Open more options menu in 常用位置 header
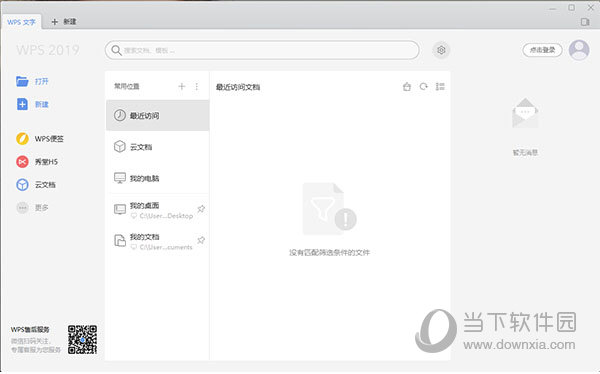This screenshot has height=374, width=600. coord(197,87)
